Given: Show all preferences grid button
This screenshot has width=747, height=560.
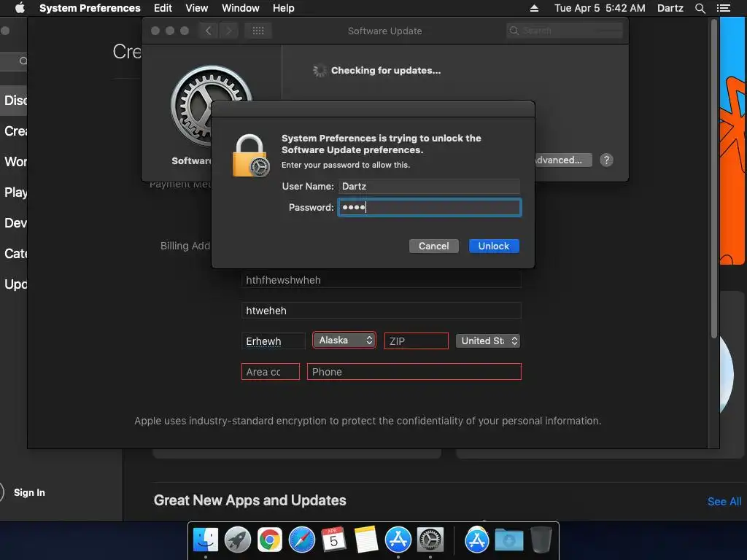Looking at the screenshot, I should [x=258, y=31].
